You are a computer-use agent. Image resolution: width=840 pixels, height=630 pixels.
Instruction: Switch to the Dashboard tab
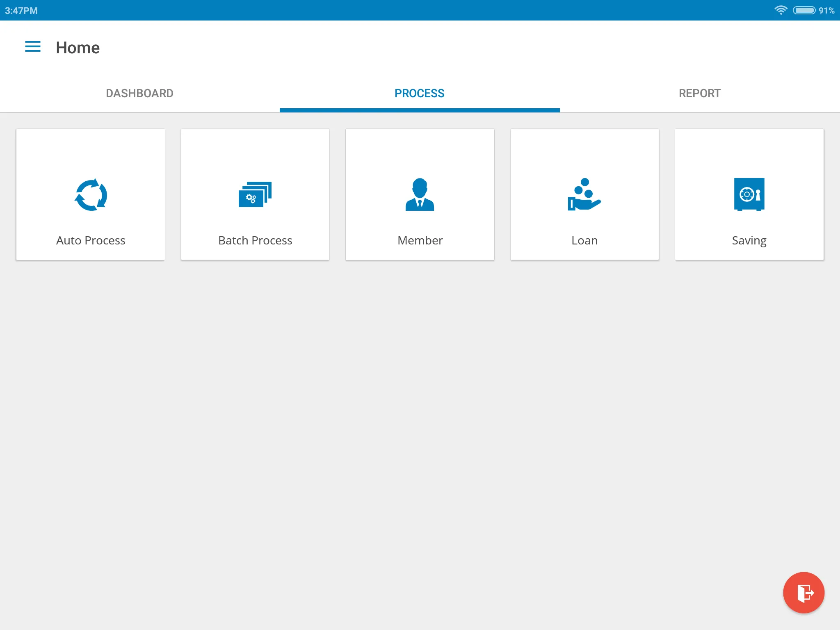[140, 94]
